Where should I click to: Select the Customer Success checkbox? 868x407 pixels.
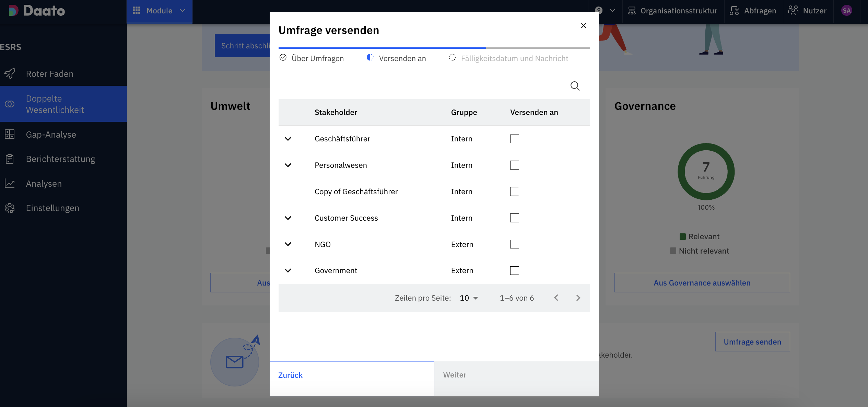514,218
